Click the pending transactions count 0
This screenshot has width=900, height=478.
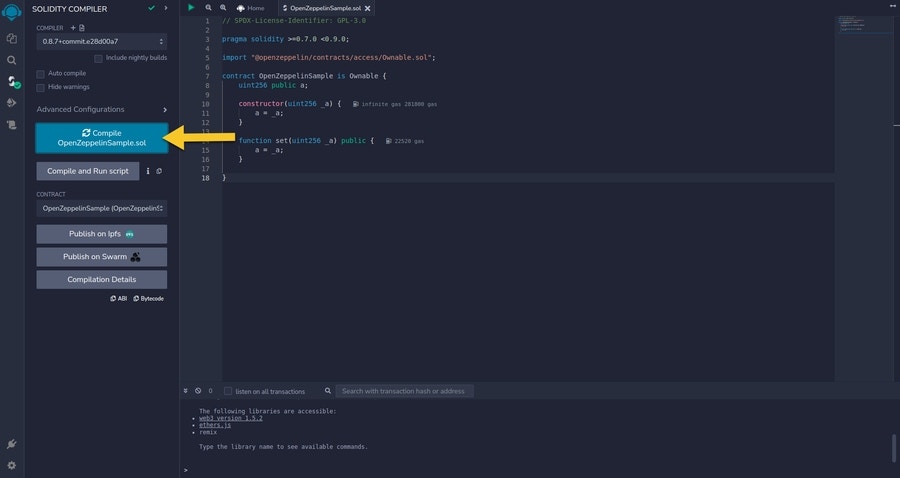pos(210,391)
